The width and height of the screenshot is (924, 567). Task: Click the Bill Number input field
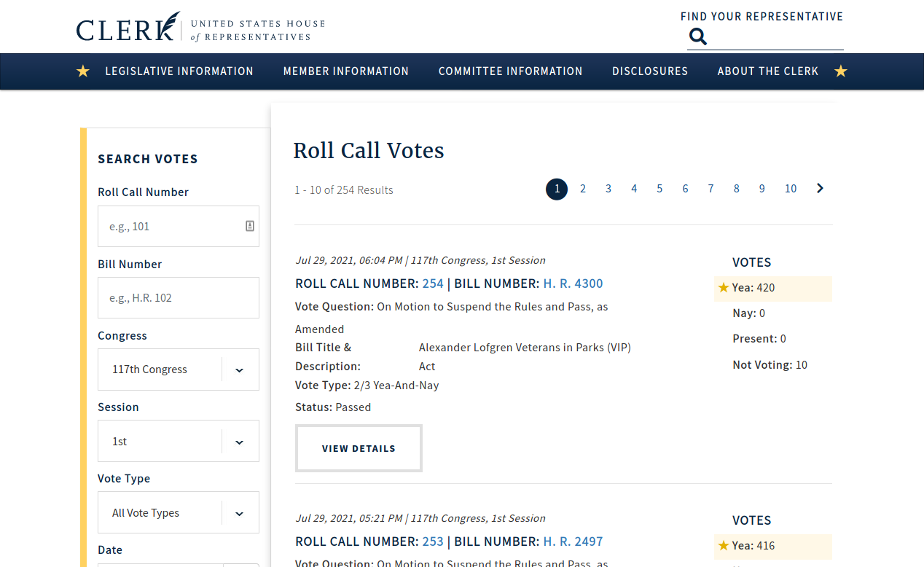pyautogui.click(x=179, y=298)
